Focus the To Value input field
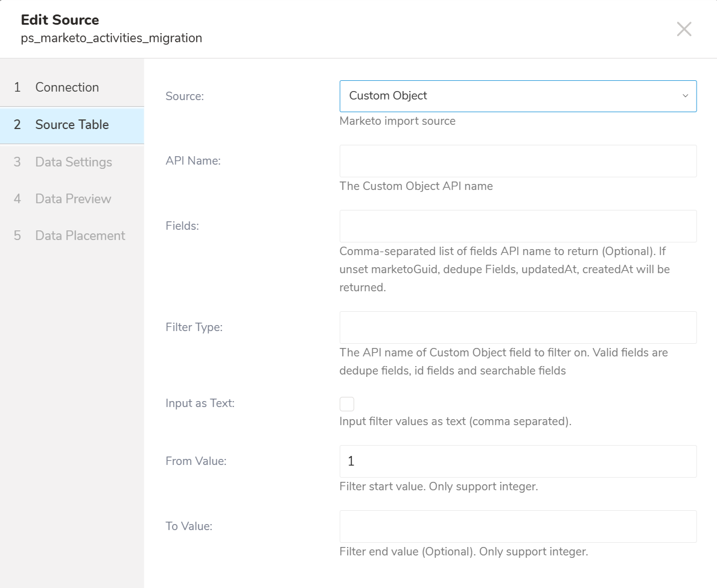Screen dimensions: 717x588 click(518, 526)
